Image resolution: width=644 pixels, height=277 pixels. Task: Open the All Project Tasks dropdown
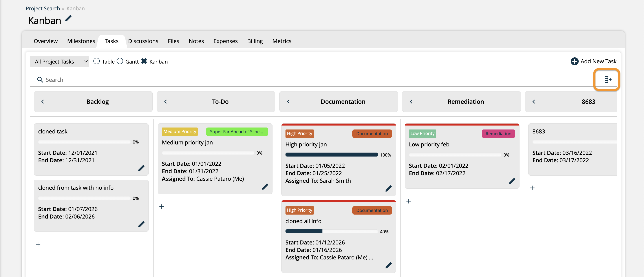60,61
